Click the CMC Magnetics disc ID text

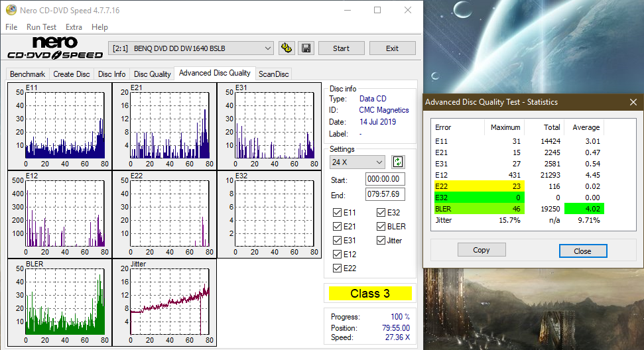(384, 110)
